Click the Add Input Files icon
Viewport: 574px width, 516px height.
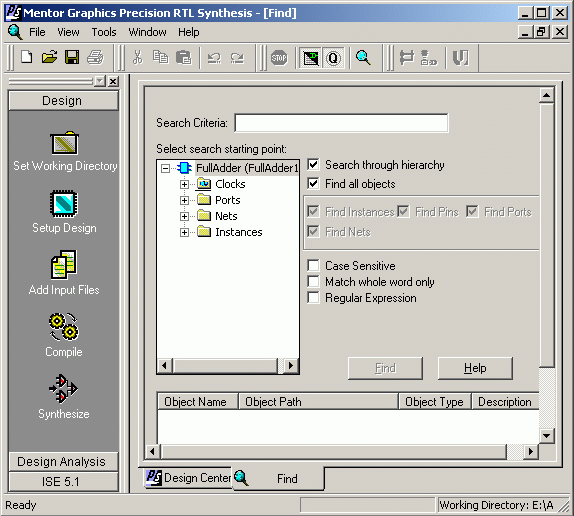64,265
